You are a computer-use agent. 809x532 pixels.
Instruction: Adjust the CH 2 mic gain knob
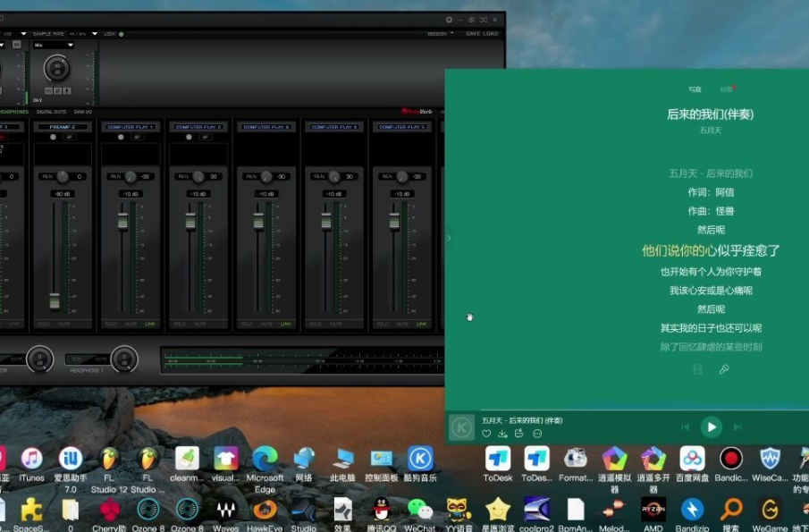(x=56, y=68)
